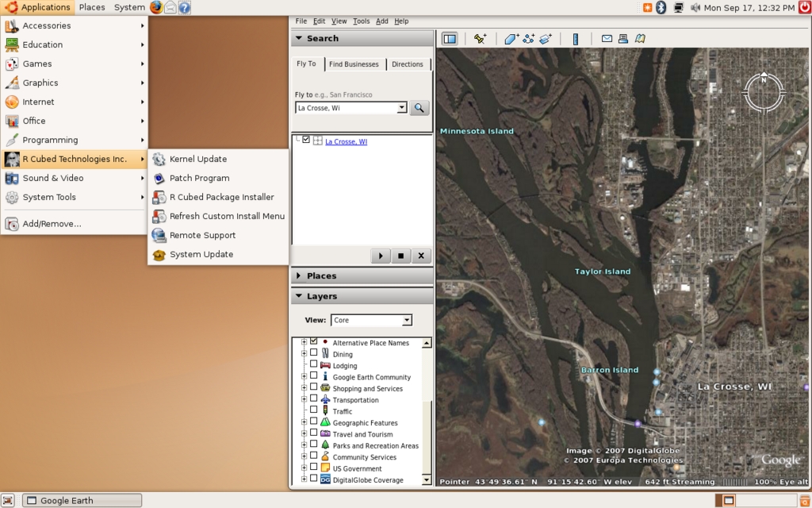Screen dimensions: 812x508
Task: Open the Layers View dropdown showing Core
Action: click(x=371, y=320)
